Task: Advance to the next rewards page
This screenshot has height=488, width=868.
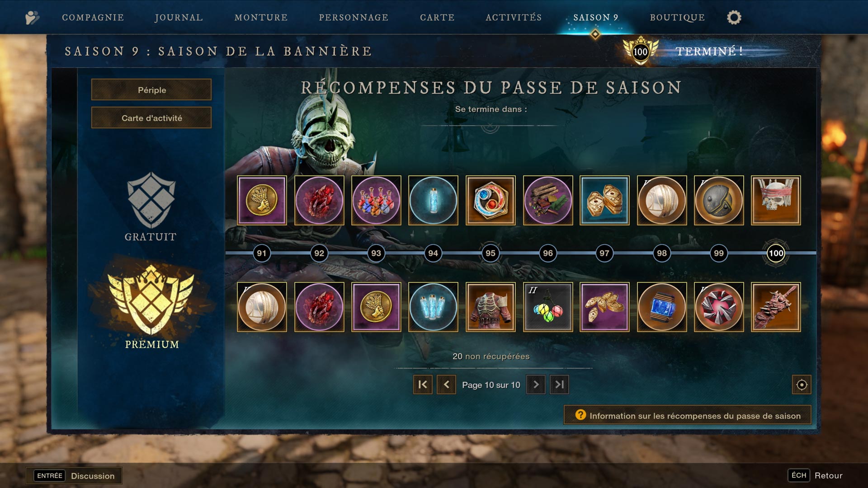Action: tap(536, 385)
